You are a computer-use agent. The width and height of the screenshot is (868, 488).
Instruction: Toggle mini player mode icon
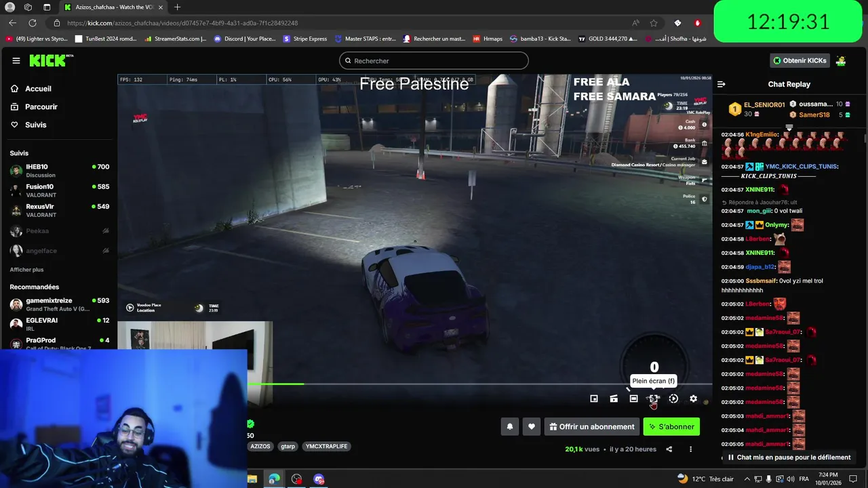coord(594,399)
